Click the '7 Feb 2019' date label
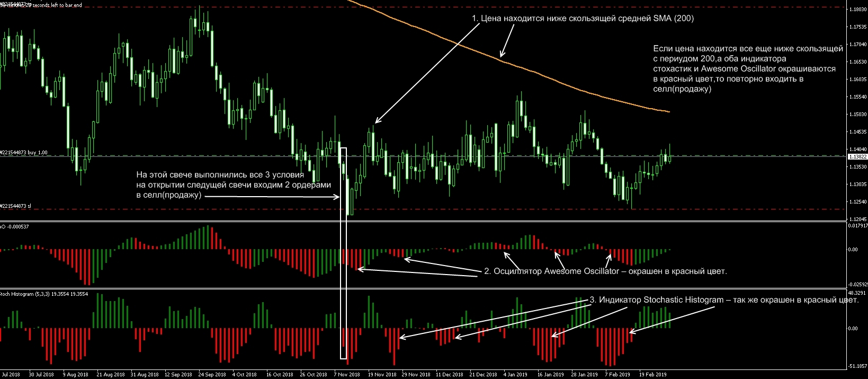 [618, 375]
